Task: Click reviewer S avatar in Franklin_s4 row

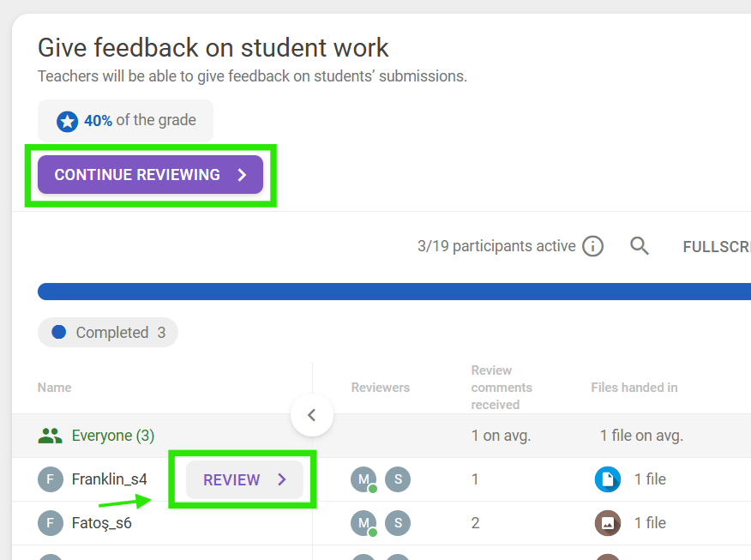Action: [398, 479]
